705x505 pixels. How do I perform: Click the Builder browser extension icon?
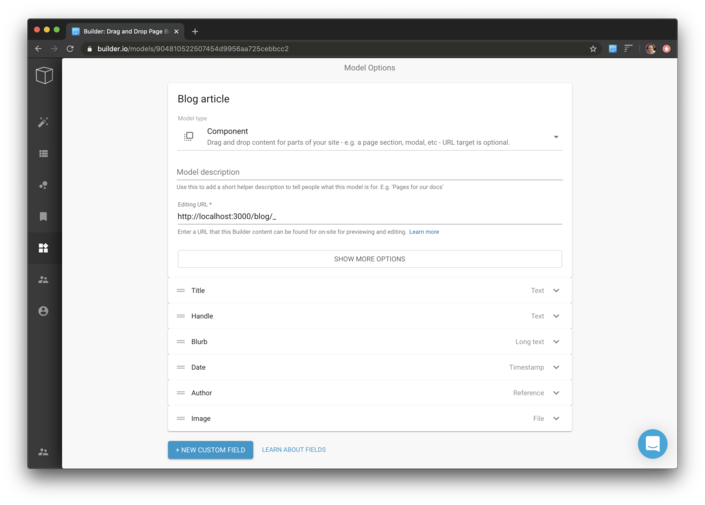[612, 49]
